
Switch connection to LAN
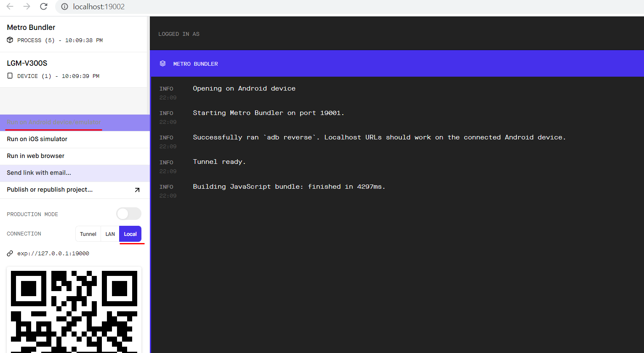click(110, 234)
